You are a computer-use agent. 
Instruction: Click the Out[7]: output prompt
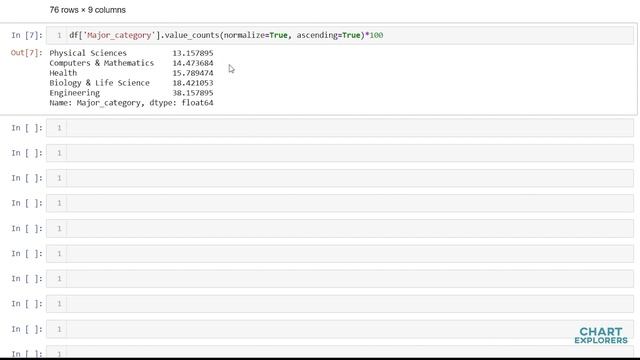point(27,53)
